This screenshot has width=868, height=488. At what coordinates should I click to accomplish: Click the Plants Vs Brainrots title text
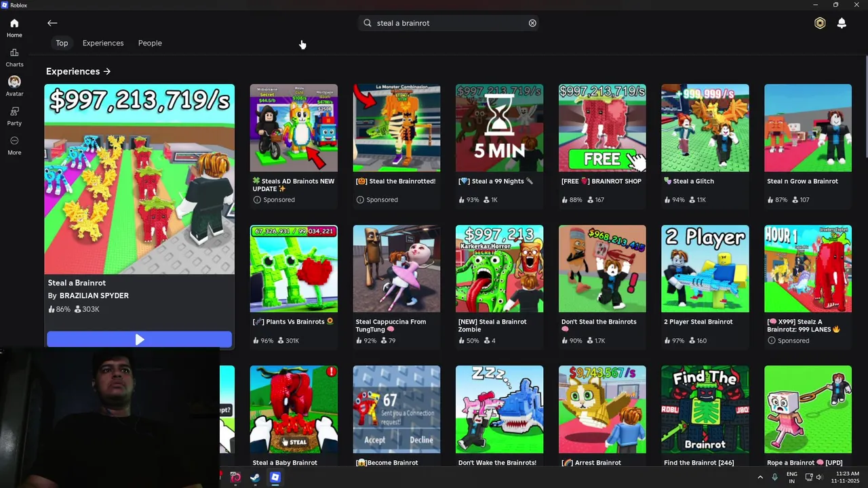(294, 322)
